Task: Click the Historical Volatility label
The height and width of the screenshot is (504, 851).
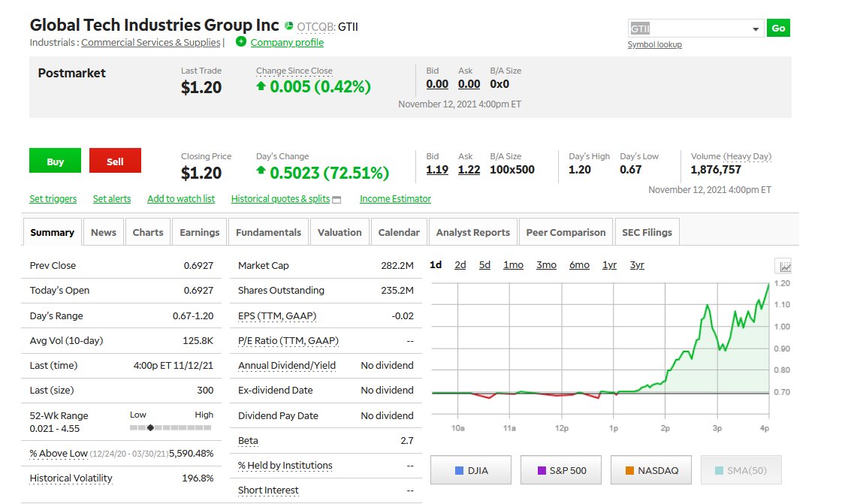Action: click(x=71, y=478)
